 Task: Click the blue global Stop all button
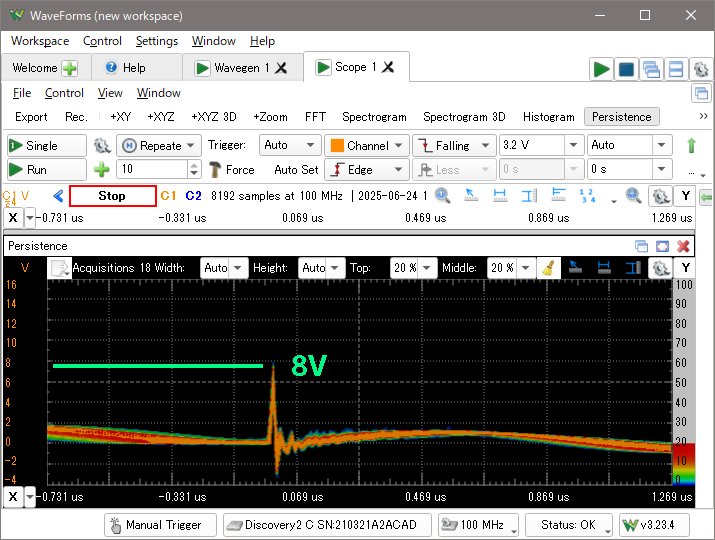click(x=626, y=69)
